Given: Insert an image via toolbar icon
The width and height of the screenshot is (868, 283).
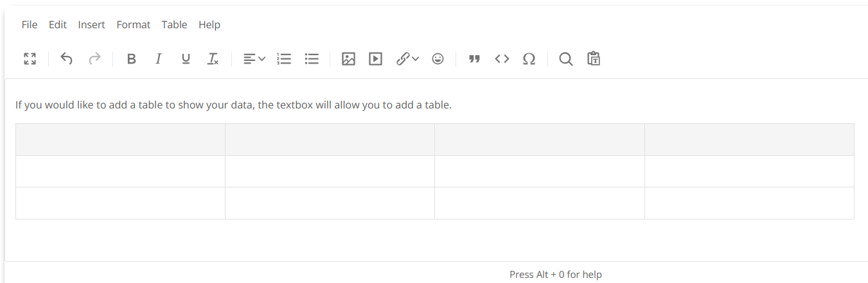Looking at the screenshot, I should pos(348,59).
